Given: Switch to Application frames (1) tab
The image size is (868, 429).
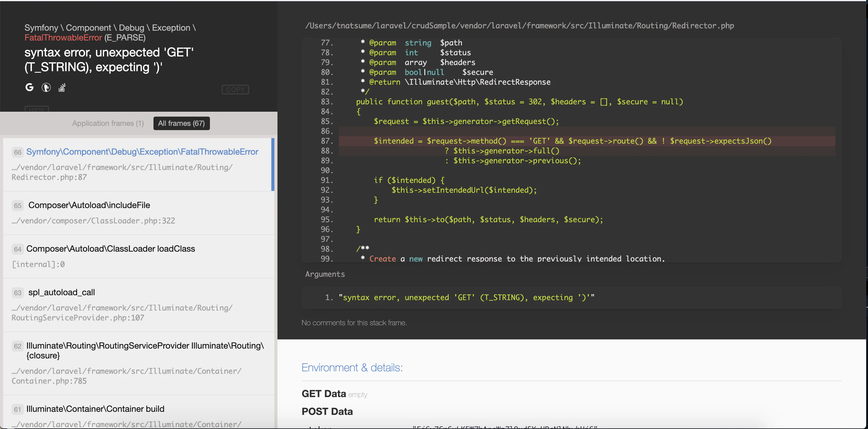Looking at the screenshot, I should pyautogui.click(x=108, y=123).
